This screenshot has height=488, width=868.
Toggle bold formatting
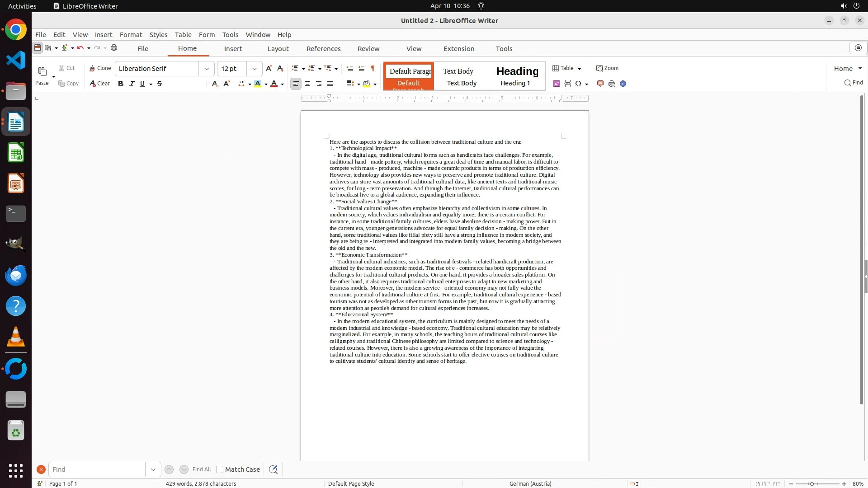pyautogui.click(x=121, y=84)
